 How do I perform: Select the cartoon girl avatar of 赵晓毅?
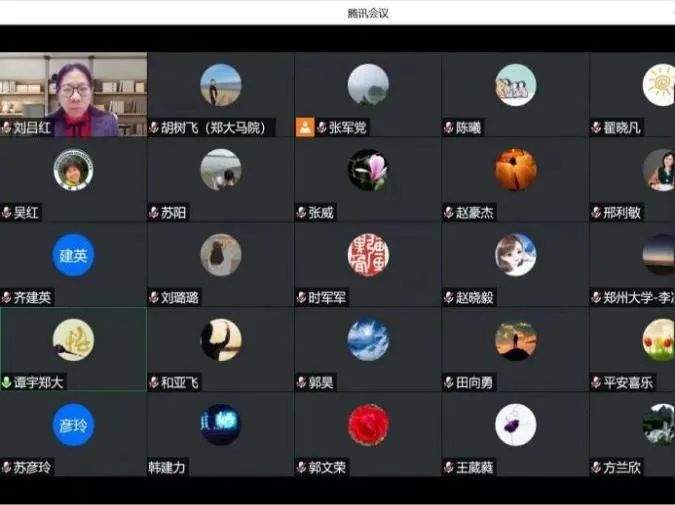pos(516,255)
